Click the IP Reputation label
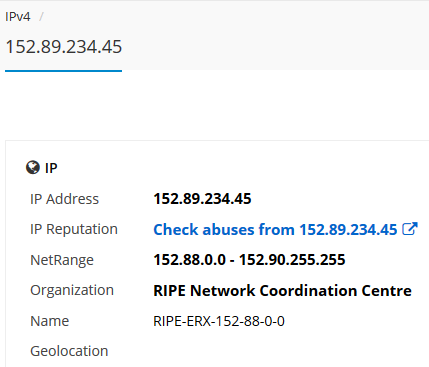 click(x=74, y=229)
